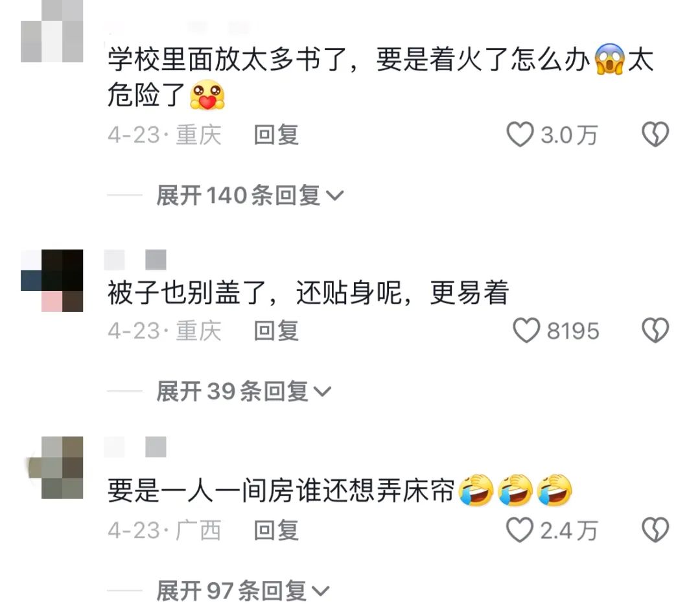Open third commenter's avatar profile
Image resolution: width=700 pixels, height=610 pixels.
56,467
